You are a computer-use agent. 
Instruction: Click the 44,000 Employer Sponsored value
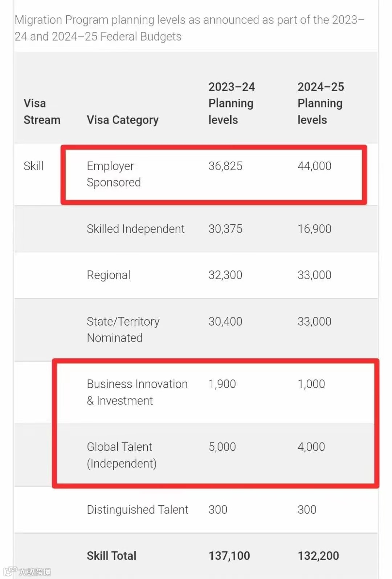coord(314,166)
